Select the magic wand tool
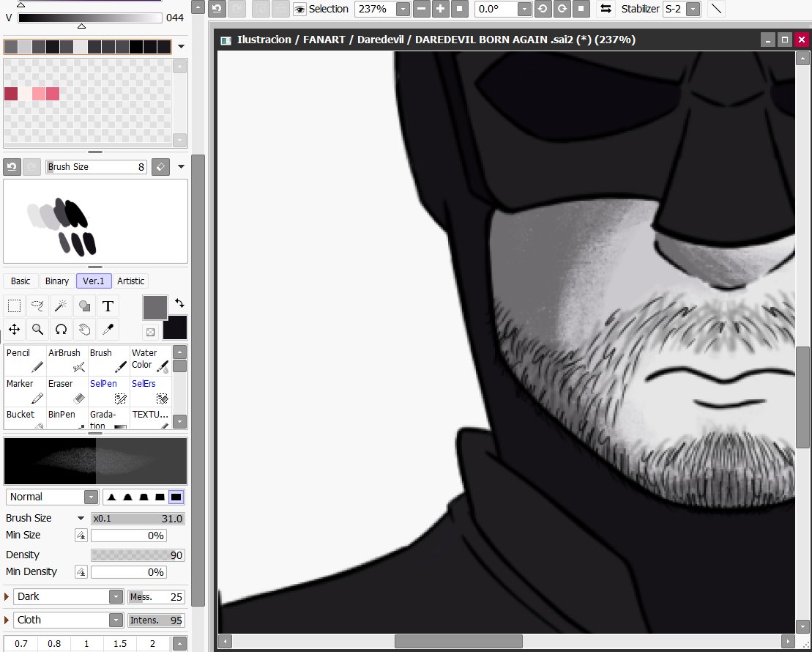 (61, 305)
